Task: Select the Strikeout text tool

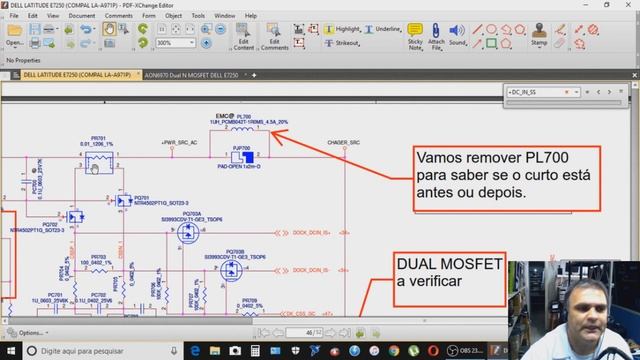Action: tap(342, 43)
